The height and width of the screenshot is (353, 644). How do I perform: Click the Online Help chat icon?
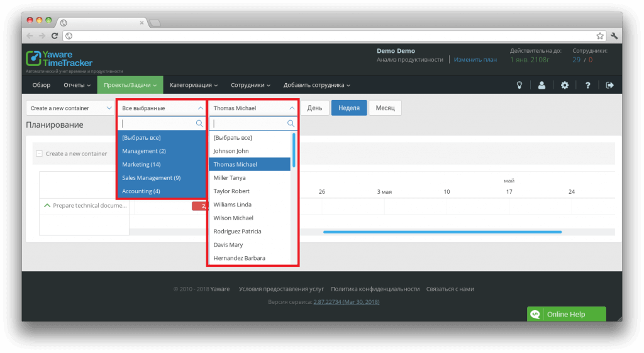[x=535, y=315]
